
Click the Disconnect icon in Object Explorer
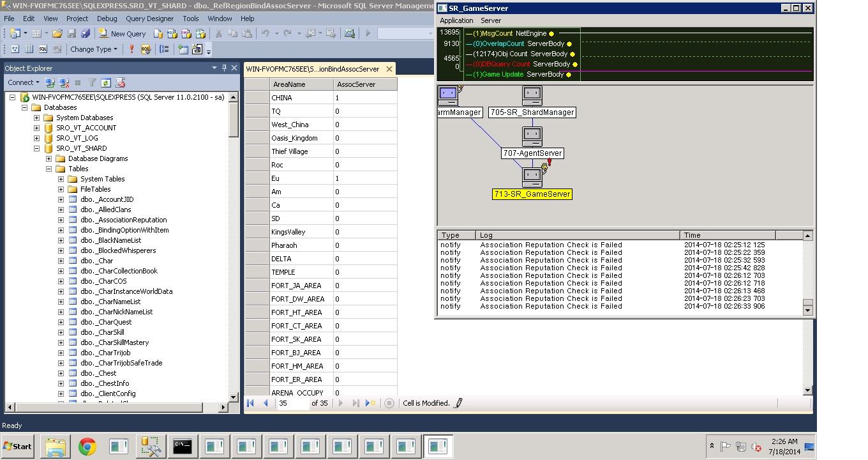coord(64,82)
